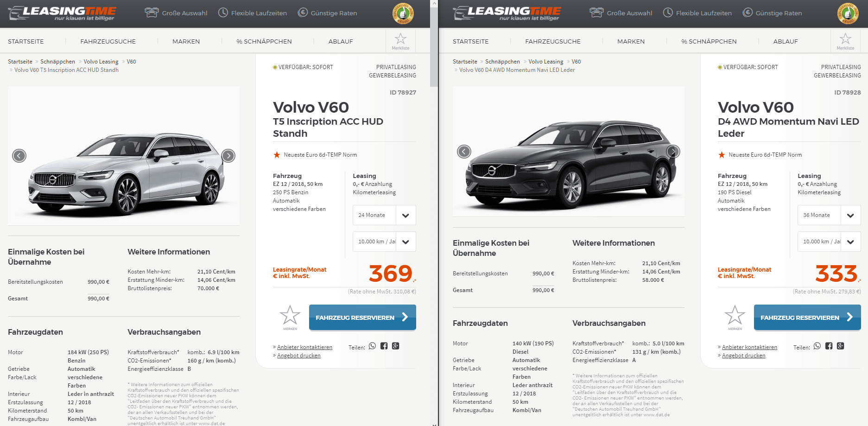Image resolution: width=868 pixels, height=426 pixels.
Task: Show previous image of dark Volvo V60
Action: click(x=464, y=152)
